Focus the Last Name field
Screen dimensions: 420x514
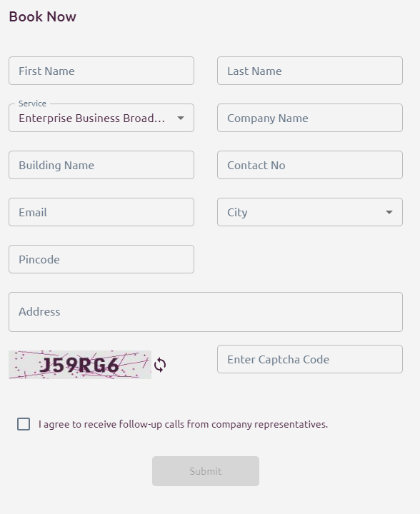pyautogui.click(x=310, y=71)
